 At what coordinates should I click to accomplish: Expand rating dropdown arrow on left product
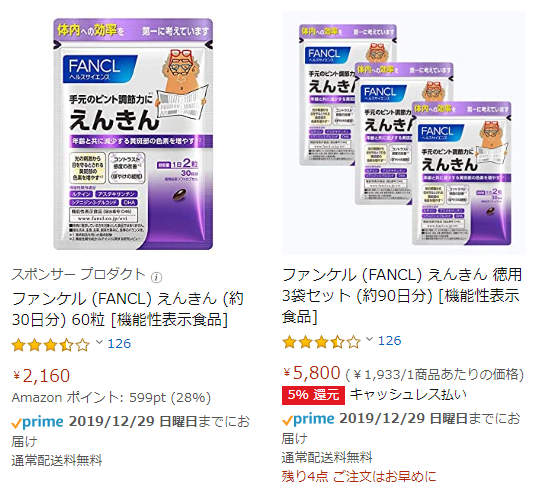pos(99,343)
